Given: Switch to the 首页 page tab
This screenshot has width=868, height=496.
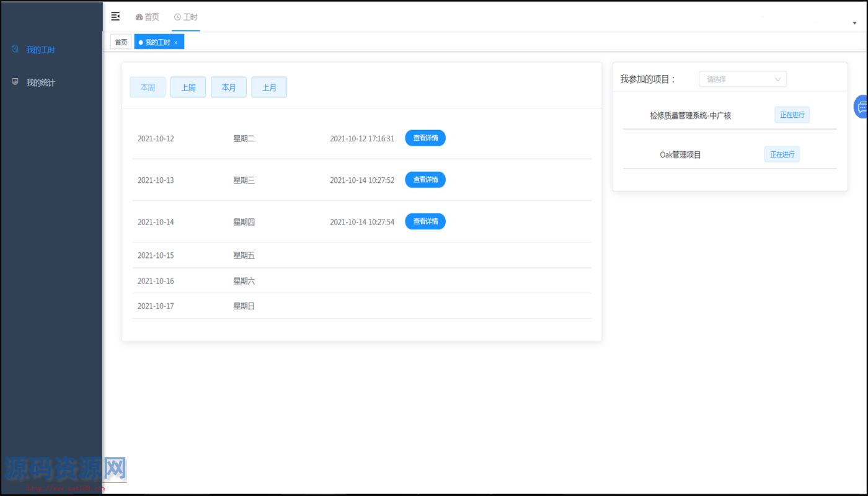Looking at the screenshot, I should pyautogui.click(x=121, y=42).
